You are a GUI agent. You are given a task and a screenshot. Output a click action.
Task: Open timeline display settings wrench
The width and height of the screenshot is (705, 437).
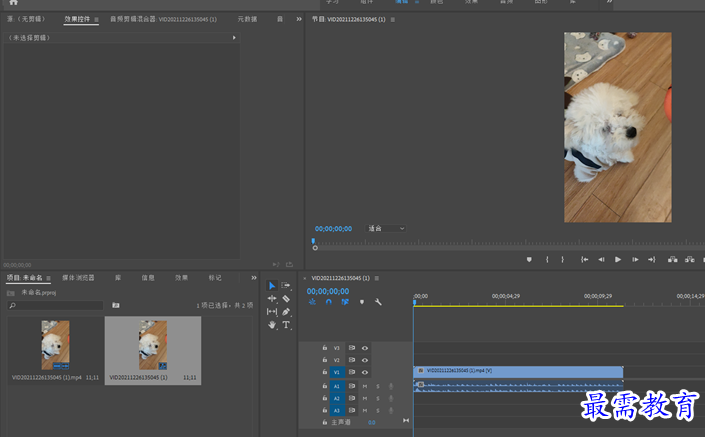[x=378, y=302]
